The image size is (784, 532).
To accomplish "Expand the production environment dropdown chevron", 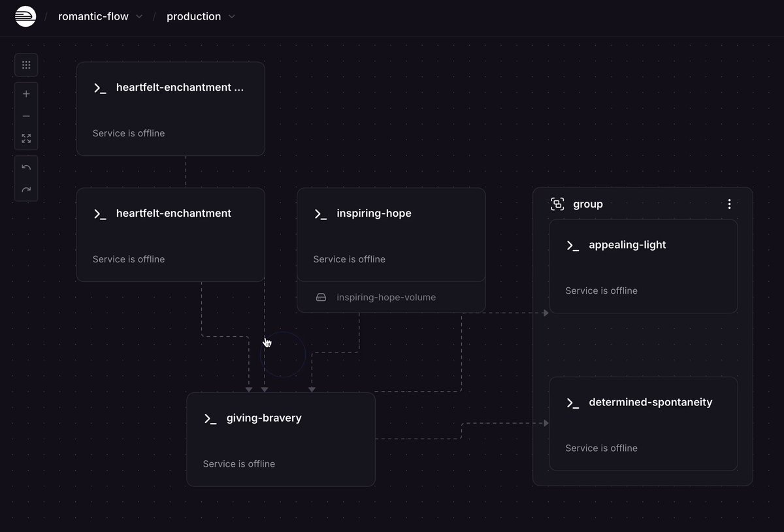I will pyautogui.click(x=231, y=17).
